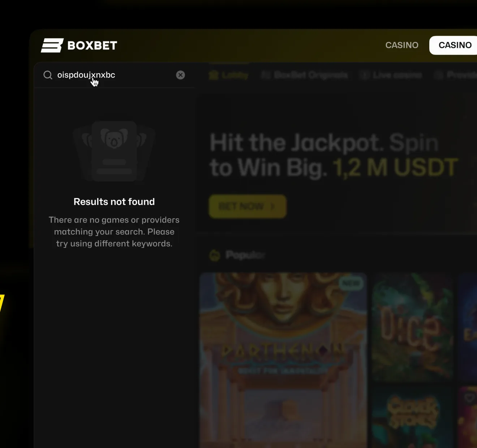Open the Parthenon game thumbnail

(283, 360)
